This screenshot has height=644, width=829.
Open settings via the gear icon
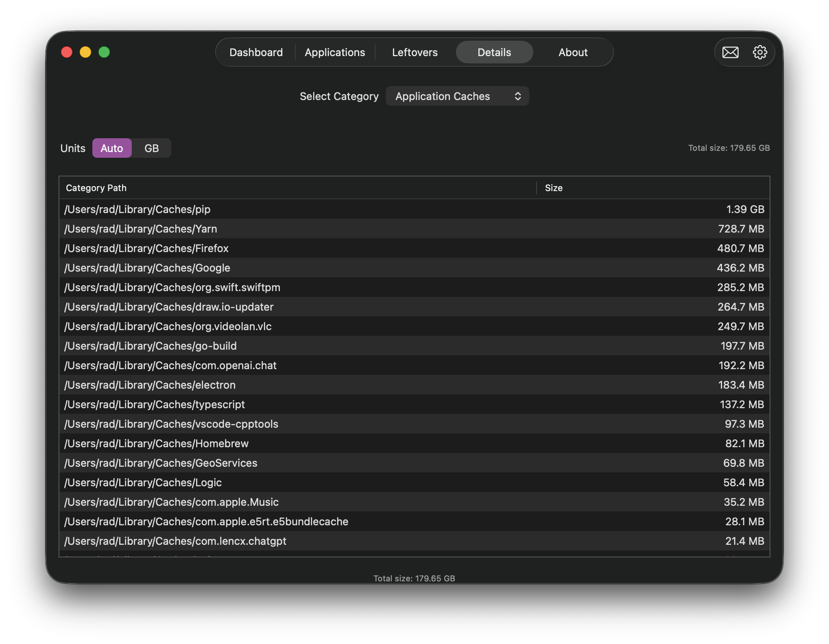(x=759, y=52)
